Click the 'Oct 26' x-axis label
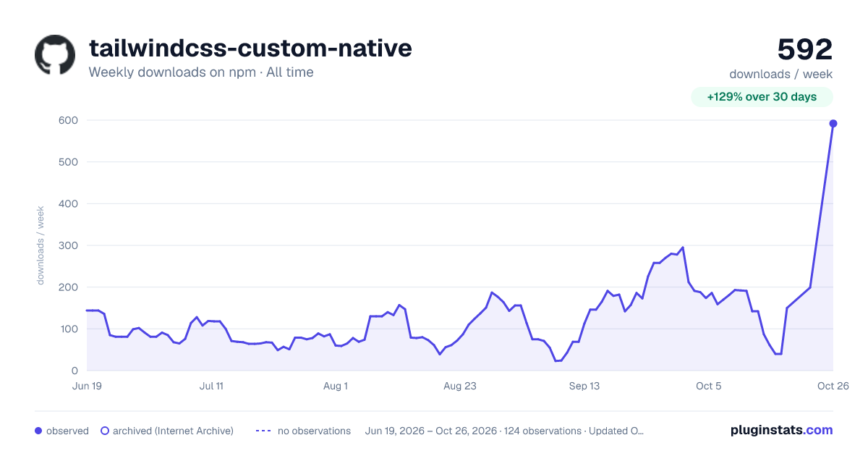The height and width of the screenshot is (456, 868). point(833,386)
